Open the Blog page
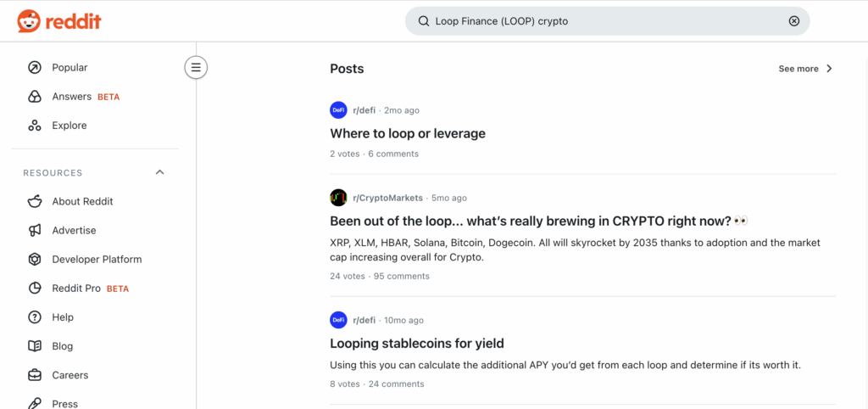868x409 pixels. pos(63,346)
